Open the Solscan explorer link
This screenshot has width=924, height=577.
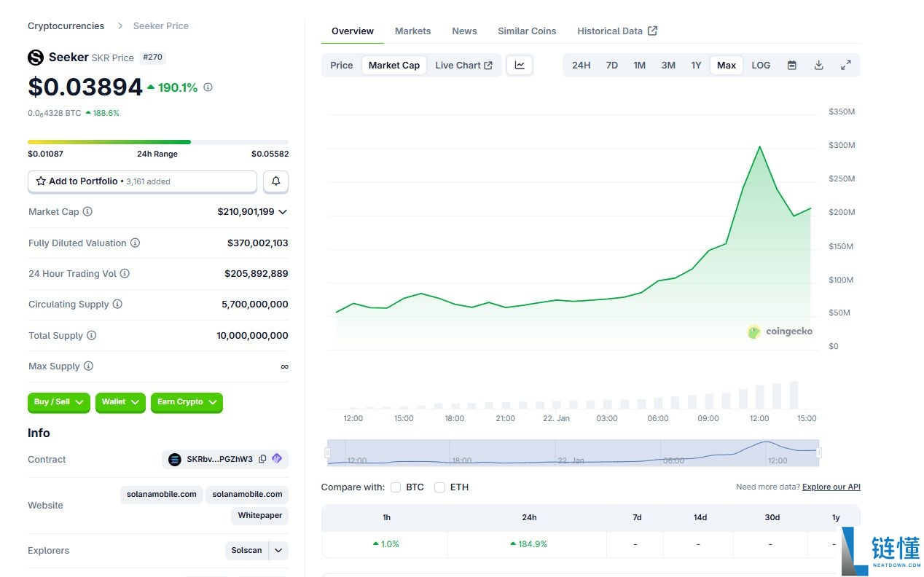[246, 551]
